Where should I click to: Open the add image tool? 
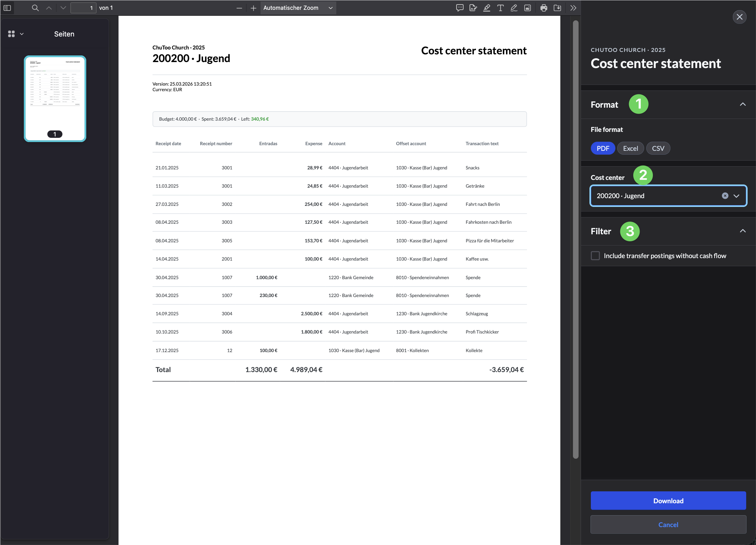coord(527,8)
